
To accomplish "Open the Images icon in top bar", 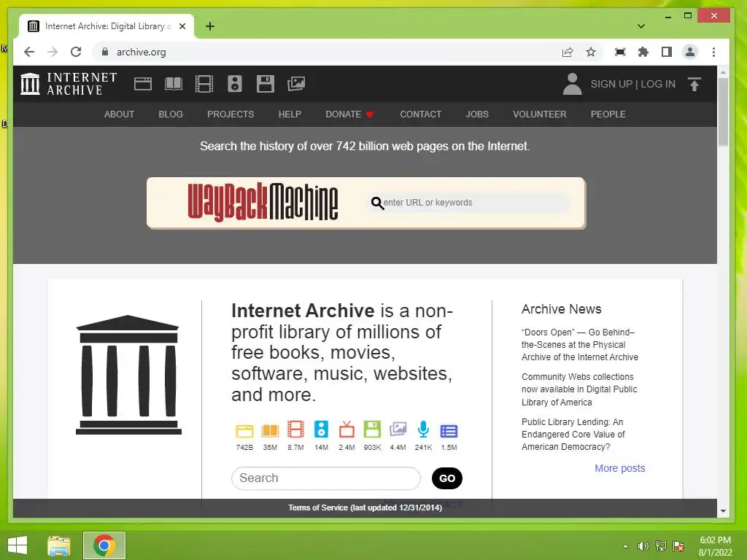I will click(x=296, y=84).
